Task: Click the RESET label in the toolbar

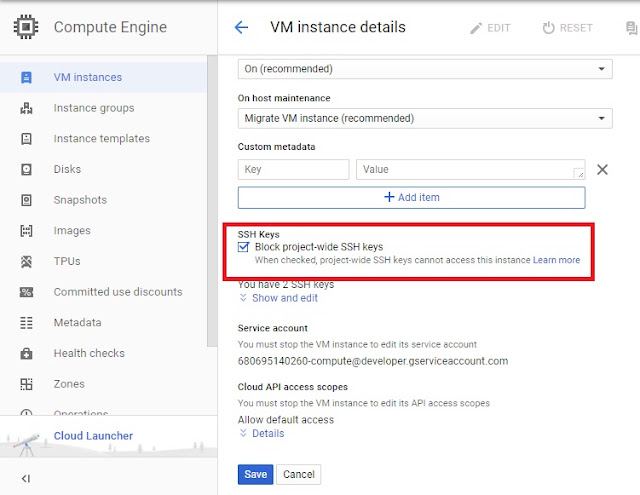Action: coord(576,28)
